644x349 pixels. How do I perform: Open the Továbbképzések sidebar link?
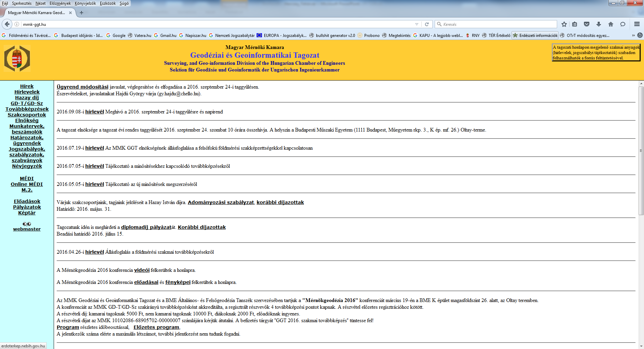27,109
